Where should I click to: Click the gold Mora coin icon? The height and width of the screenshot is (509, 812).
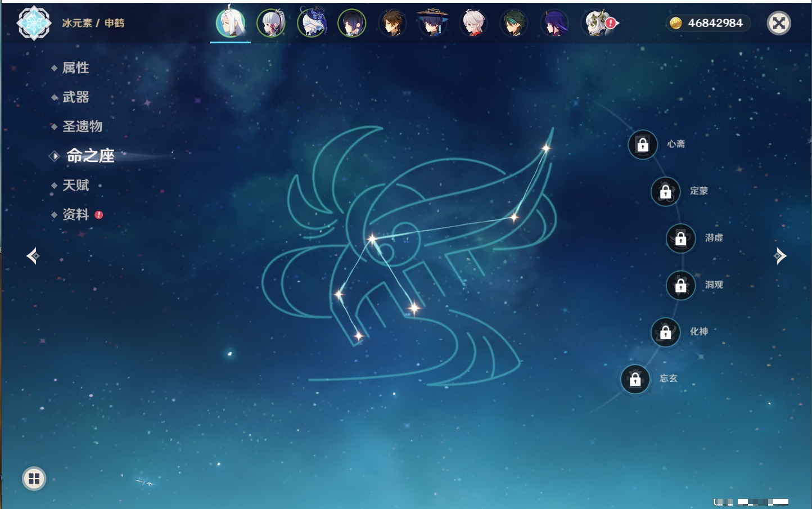tap(676, 23)
